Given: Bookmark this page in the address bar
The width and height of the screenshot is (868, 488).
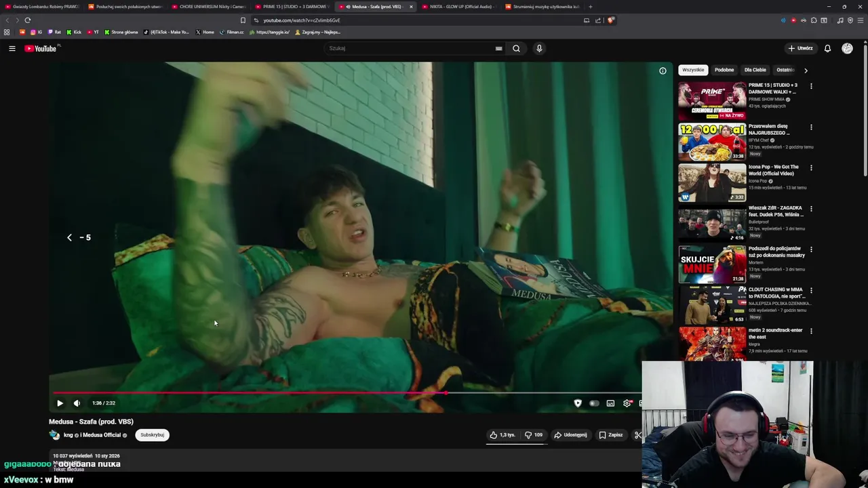Looking at the screenshot, I should click(243, 20).
